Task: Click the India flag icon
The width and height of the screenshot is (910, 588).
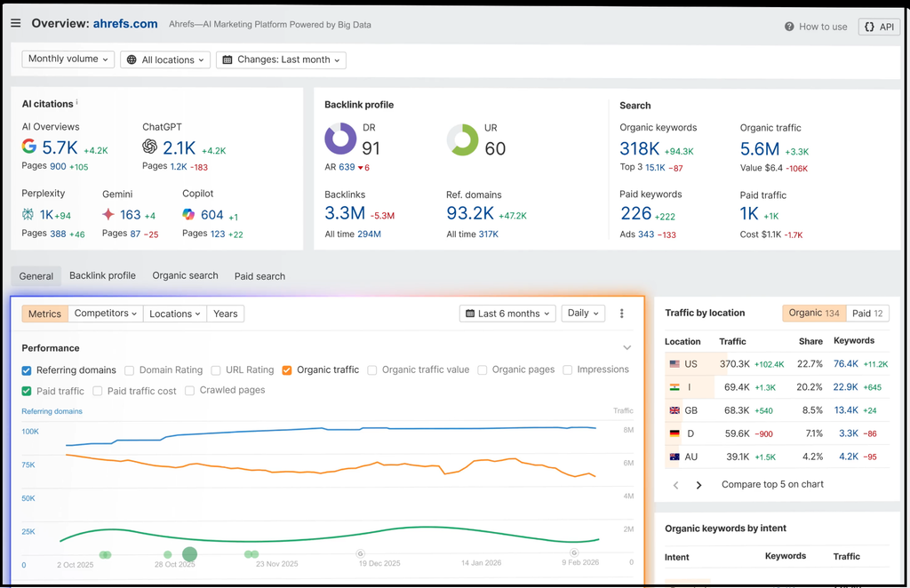Action: tap(675, 387)
